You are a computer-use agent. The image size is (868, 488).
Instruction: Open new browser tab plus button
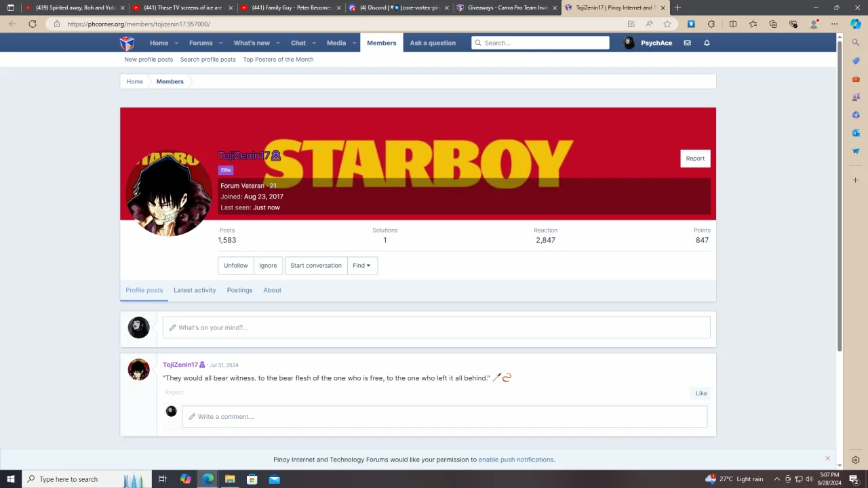pos(677,7)
